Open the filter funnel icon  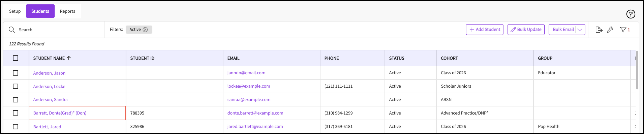pyautogui.click(x=623, y=30)
